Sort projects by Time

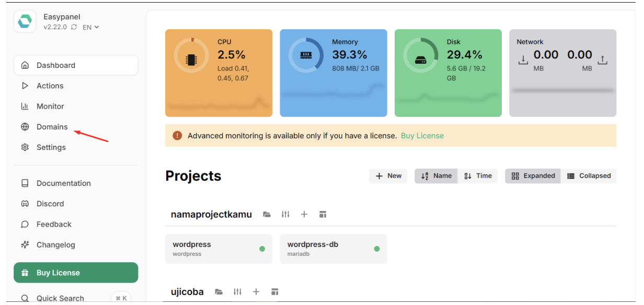pyautogui.click(x=478, y=176)
